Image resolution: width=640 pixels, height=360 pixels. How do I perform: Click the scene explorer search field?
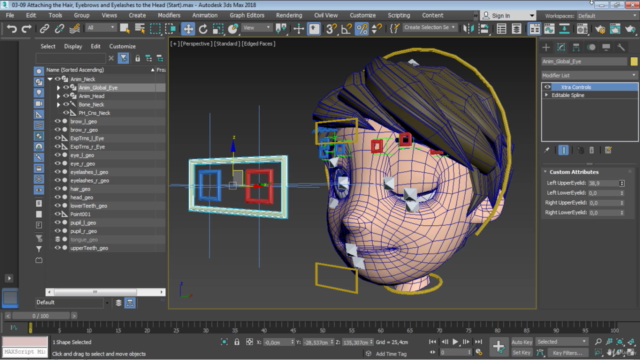71,58
